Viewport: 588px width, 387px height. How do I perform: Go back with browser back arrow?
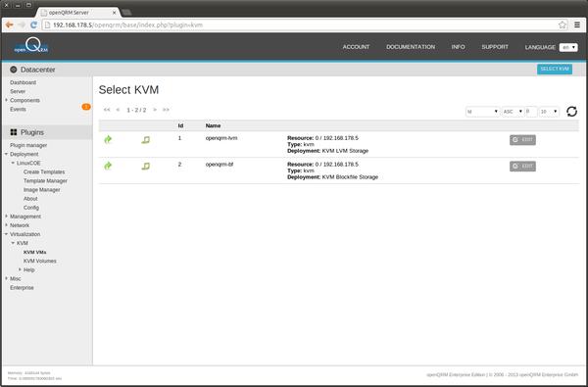(x=10, y=24)
